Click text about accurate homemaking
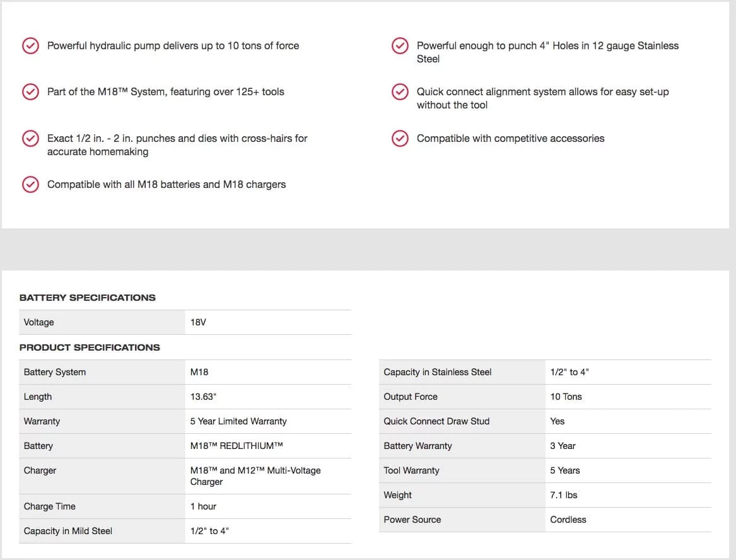The image size is (736, 560). [177, 144]
